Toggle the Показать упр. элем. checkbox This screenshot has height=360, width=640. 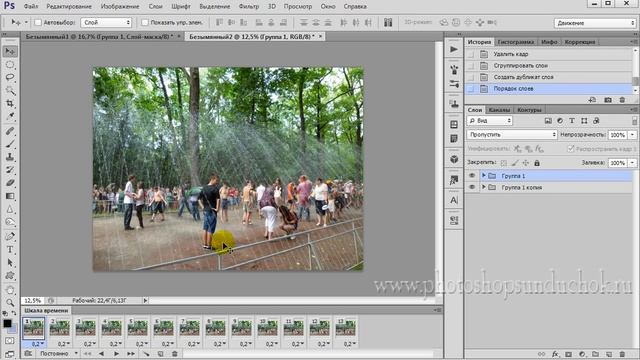click(x=144, y=22)
